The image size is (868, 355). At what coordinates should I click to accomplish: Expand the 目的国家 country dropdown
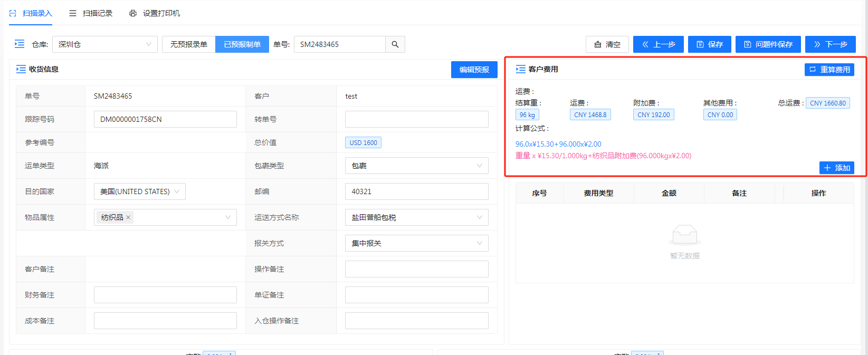(x=139, y=191)
